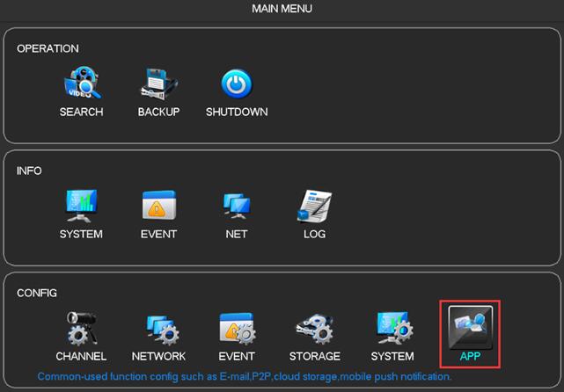Open the EVENT gear icon under CONFIG

237,328
